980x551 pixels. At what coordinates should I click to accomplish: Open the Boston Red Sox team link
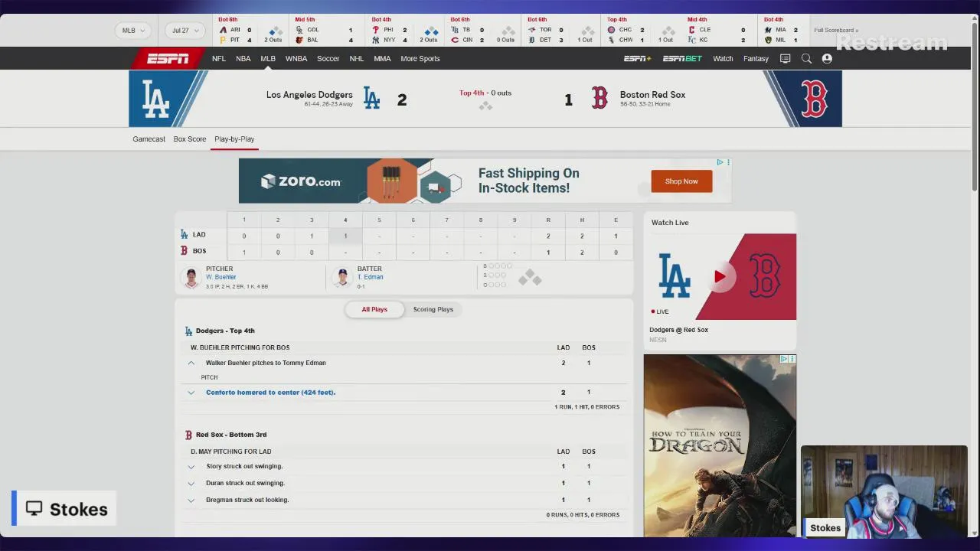coord(652,95)
